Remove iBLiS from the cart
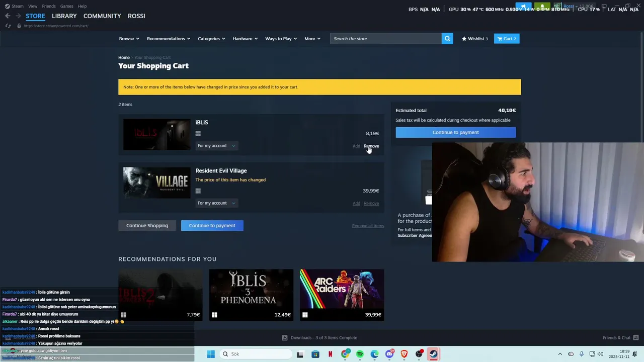The image size is (644, 362). click(x=371, y=146)
